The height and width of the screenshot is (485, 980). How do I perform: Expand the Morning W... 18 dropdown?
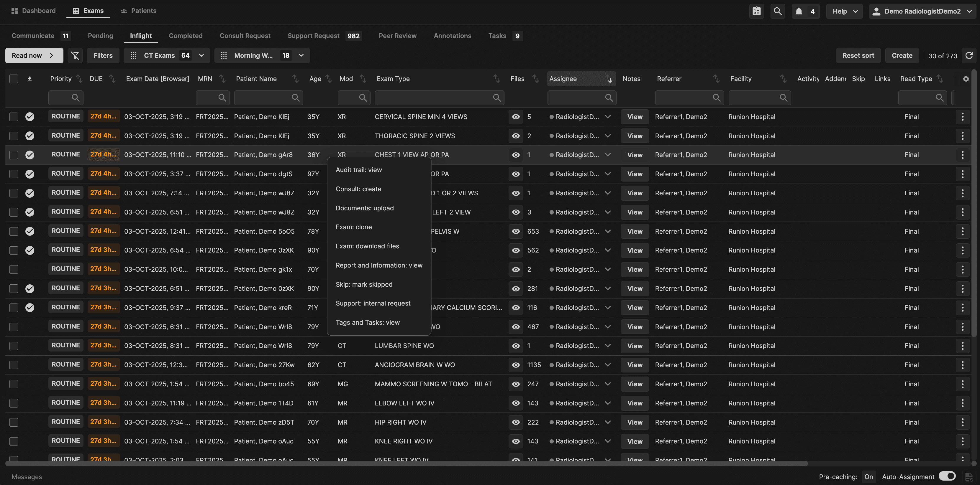[301, 55]
